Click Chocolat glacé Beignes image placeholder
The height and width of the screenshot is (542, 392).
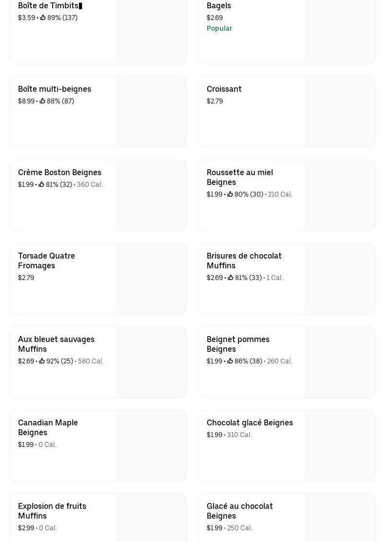click(339, 445)
